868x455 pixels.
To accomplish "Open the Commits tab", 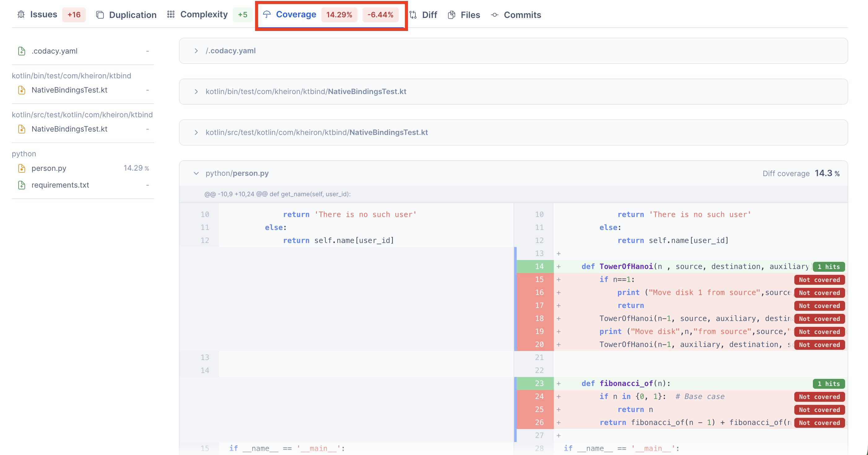I will click(522, 15).
